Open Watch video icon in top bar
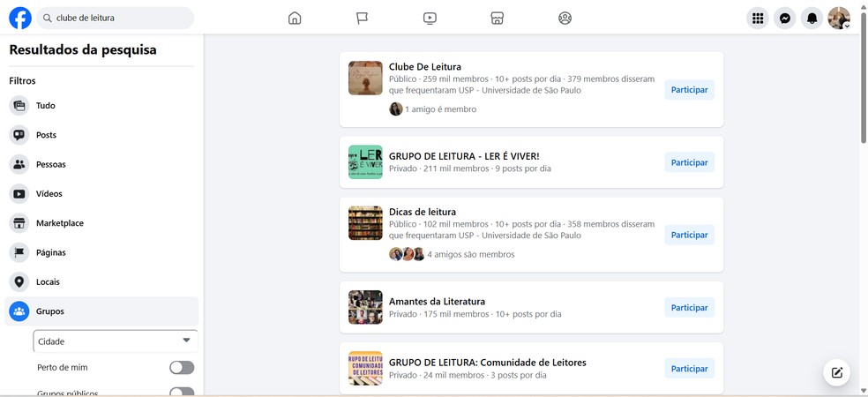The width and height of the screenshot is (868, 397). (x=430, y=19)
